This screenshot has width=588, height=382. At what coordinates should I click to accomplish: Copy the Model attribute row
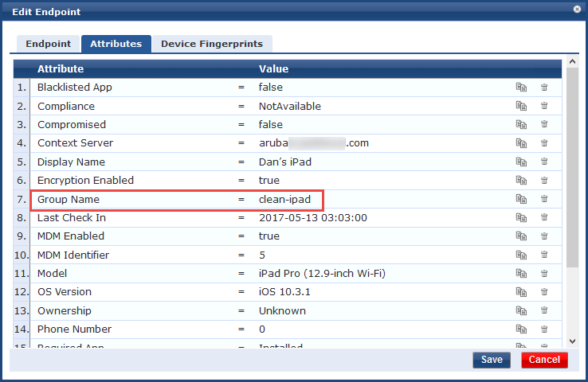click(521, 274)
